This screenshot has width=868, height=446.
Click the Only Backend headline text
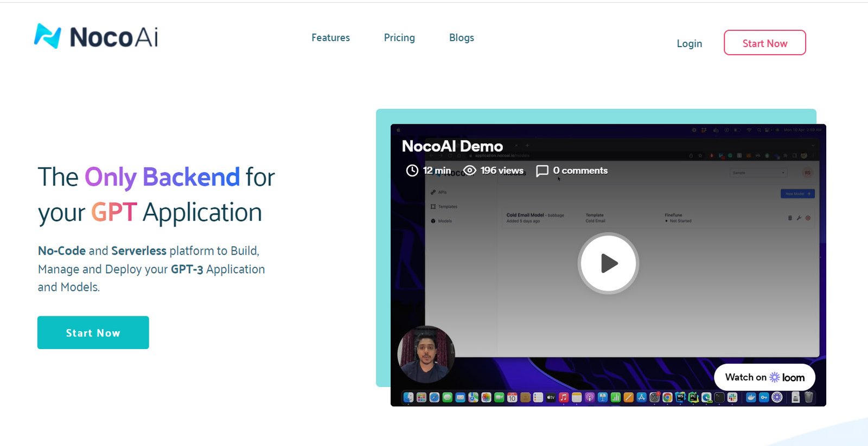pos(162,177)
